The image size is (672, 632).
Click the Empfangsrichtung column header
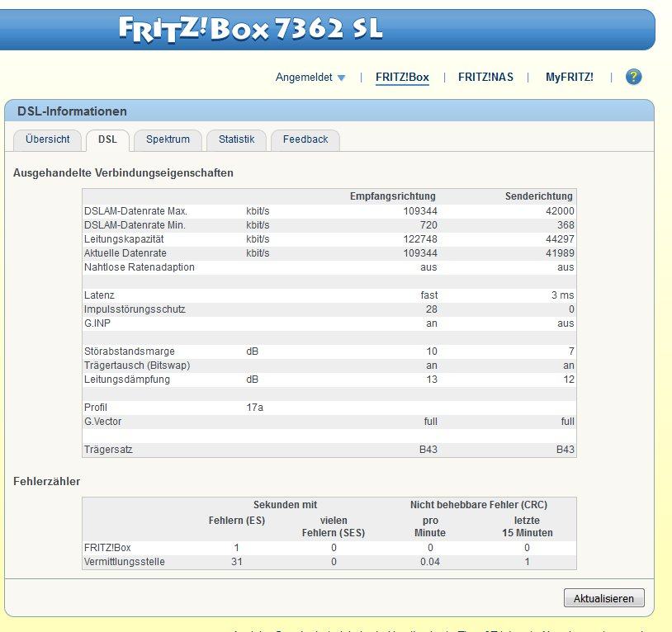[393, 196]
